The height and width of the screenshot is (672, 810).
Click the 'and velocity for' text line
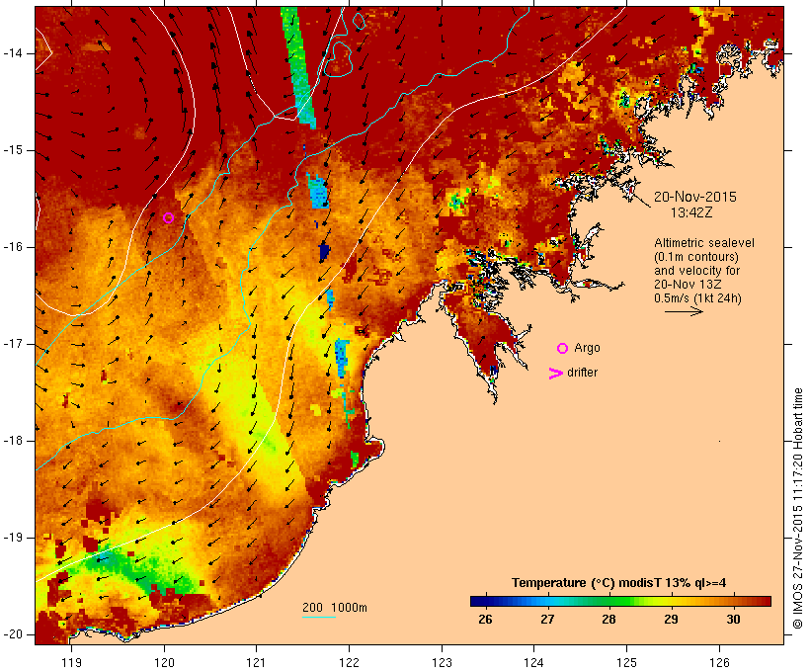(696, 271)
